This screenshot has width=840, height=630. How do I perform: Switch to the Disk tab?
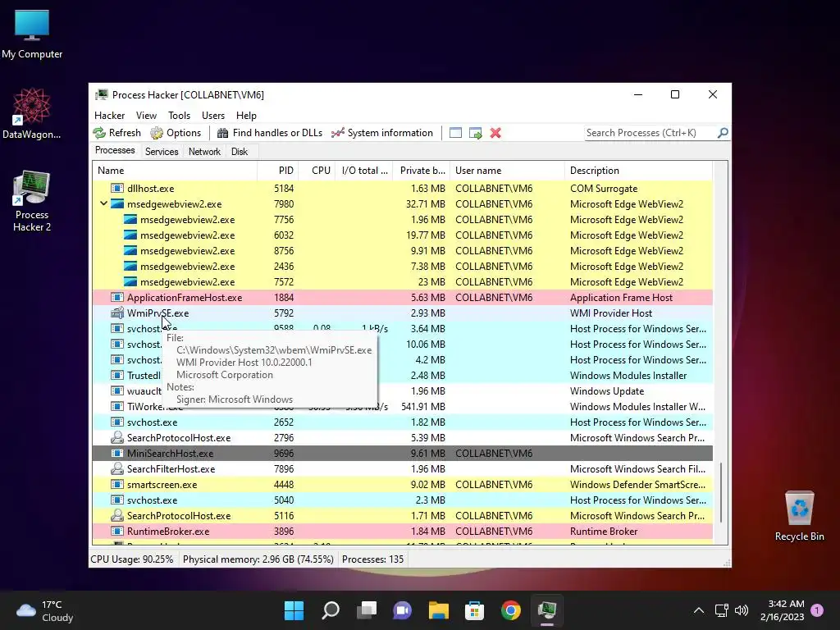point(240,152)
